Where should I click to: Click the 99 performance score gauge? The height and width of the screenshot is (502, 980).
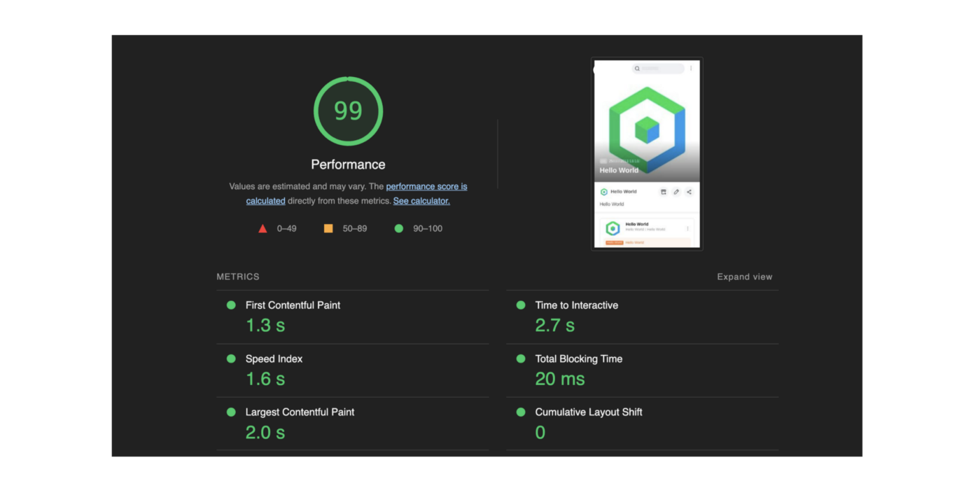(x=348, y=111)
